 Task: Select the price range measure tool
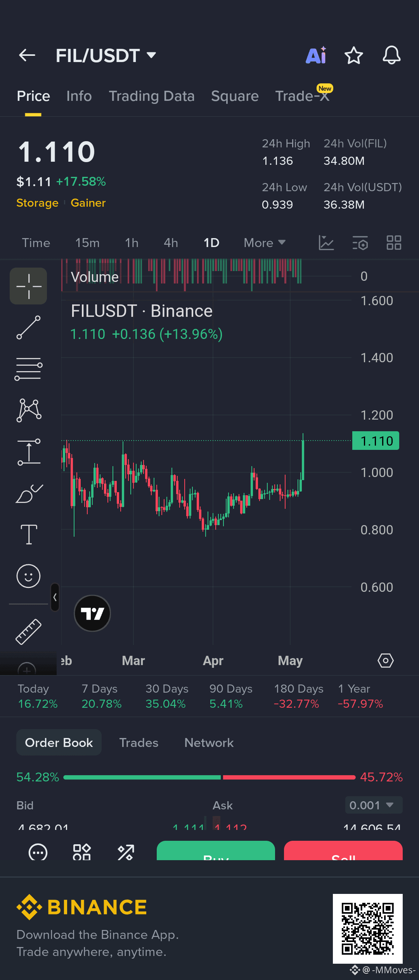[28, 452]
